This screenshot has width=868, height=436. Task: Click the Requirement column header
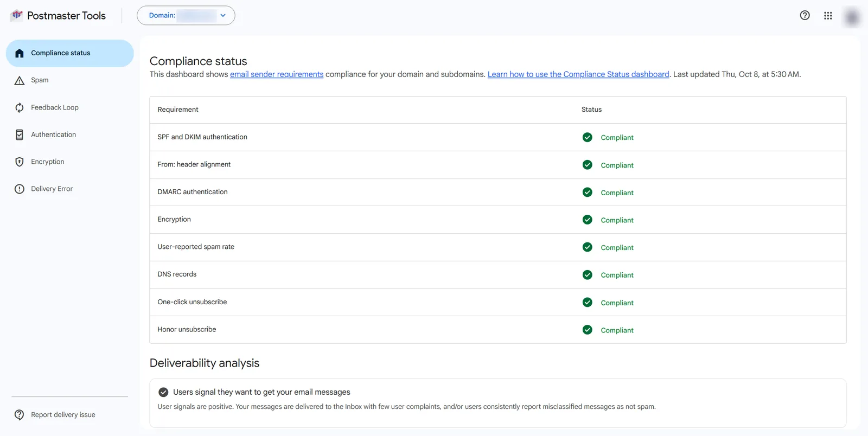pos(178,110)
